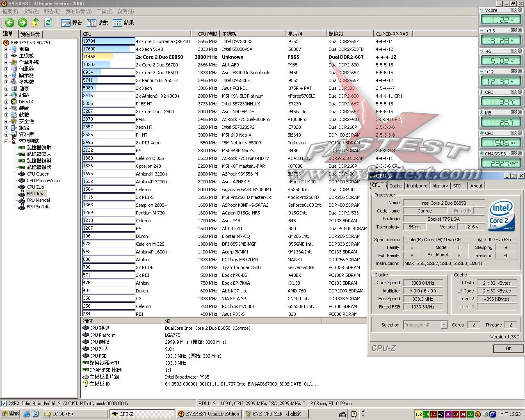The width and height of the screenshot is (525, 420).
Task: Click the green Forward arrow in EVEREST toolbar
Action: (x=23, y=23)
